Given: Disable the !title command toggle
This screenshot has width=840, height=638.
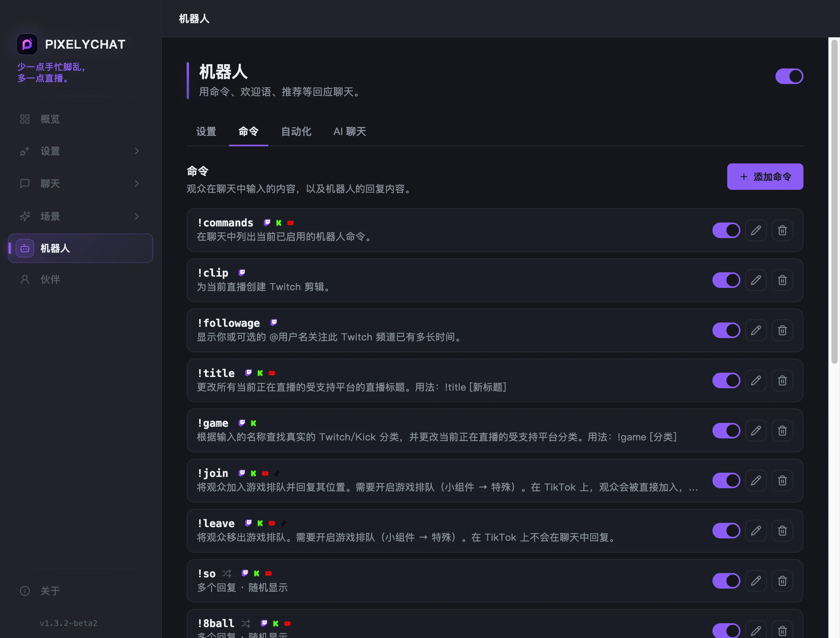Looking at the screenshot, I should pyautogui.click(x=726, y=380).
